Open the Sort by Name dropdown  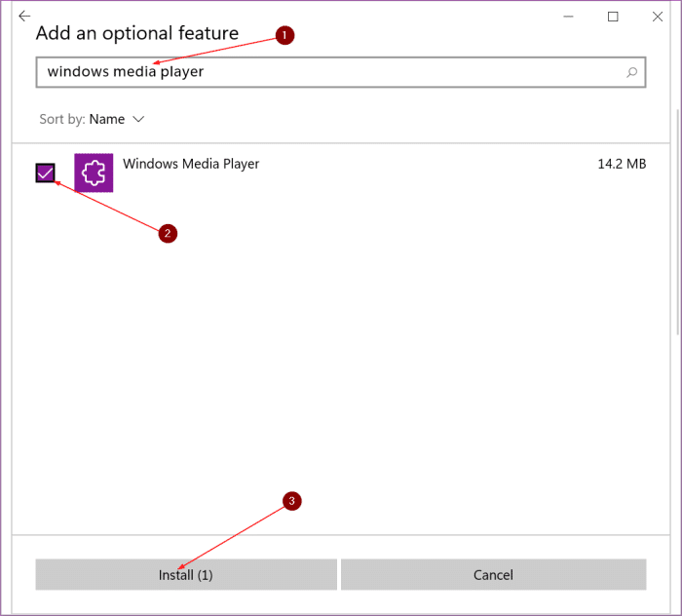[92, 119]
